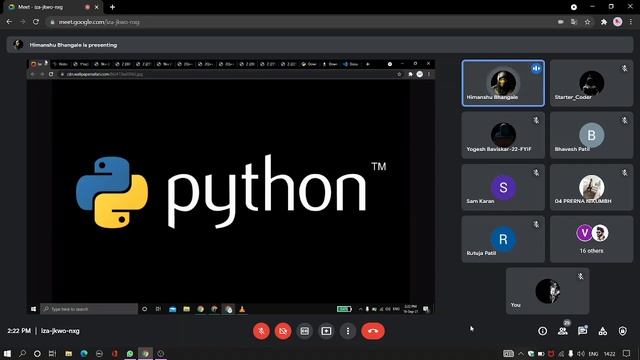Image resolution: width=640 pixels, height=360 pixels.
Task: Click the Himanshu Bhangale is presenting banner
Action: point(320,45)
